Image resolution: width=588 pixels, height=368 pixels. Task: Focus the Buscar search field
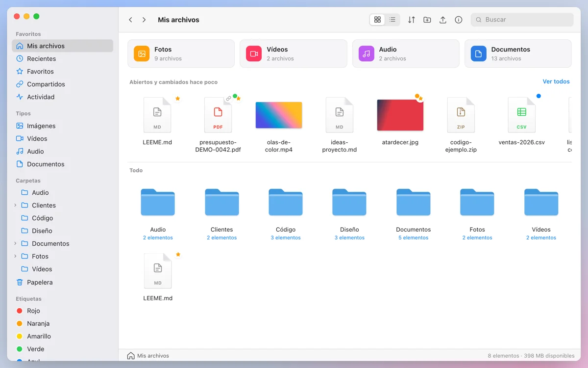(522, 20)
